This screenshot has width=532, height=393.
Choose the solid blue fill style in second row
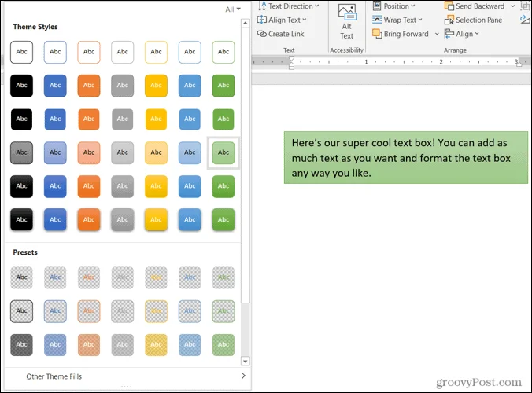coord(55,86)
